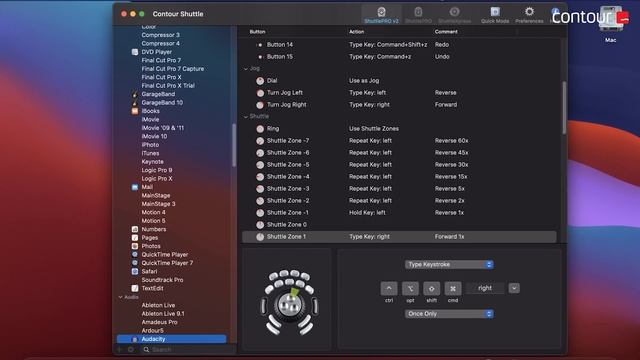Add a new application with plus button

coord(120,350)
